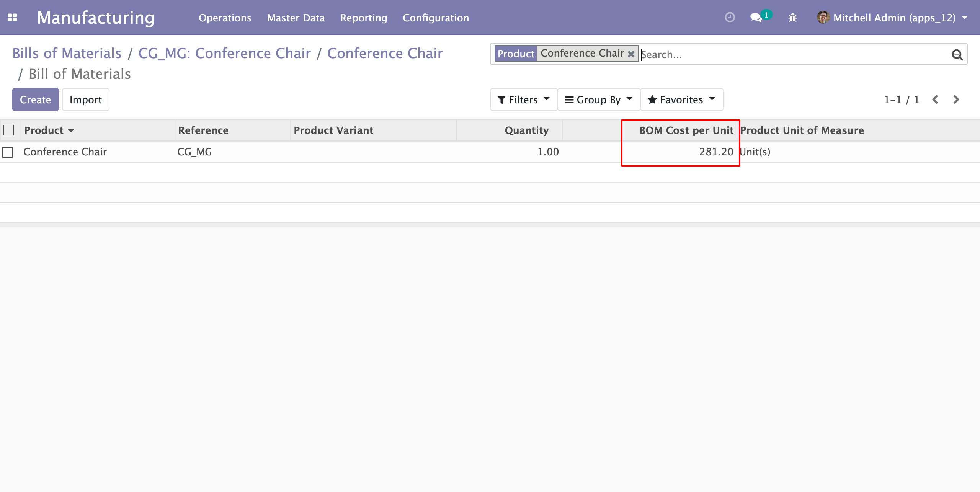Click Mitchell Admin user avatar
Image resolution: width=980 pixels, height=492 pixels.
pyautogui.click(x=823, y=18)
